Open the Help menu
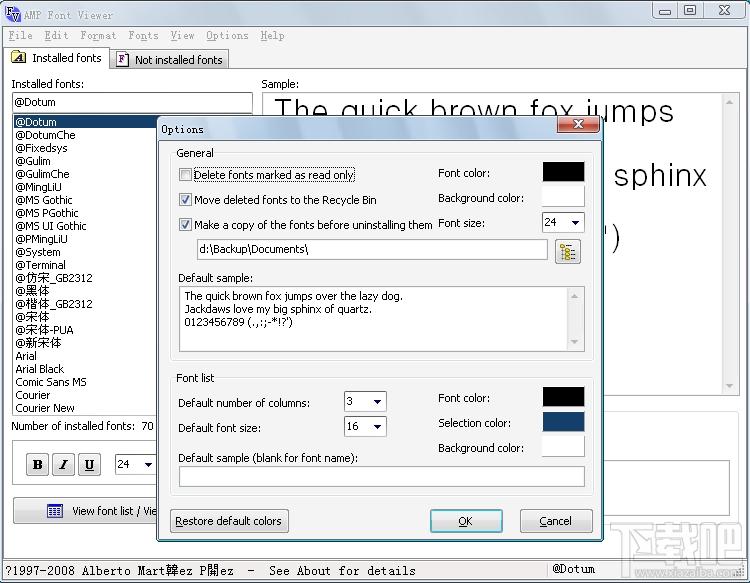The image size is (750, 583). coord(273,35)
